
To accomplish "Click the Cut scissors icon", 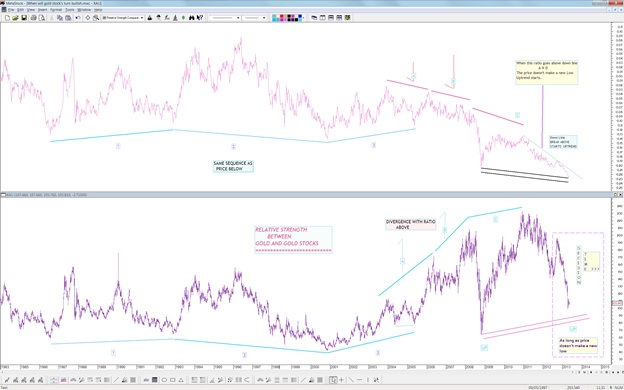I will 52,18.
